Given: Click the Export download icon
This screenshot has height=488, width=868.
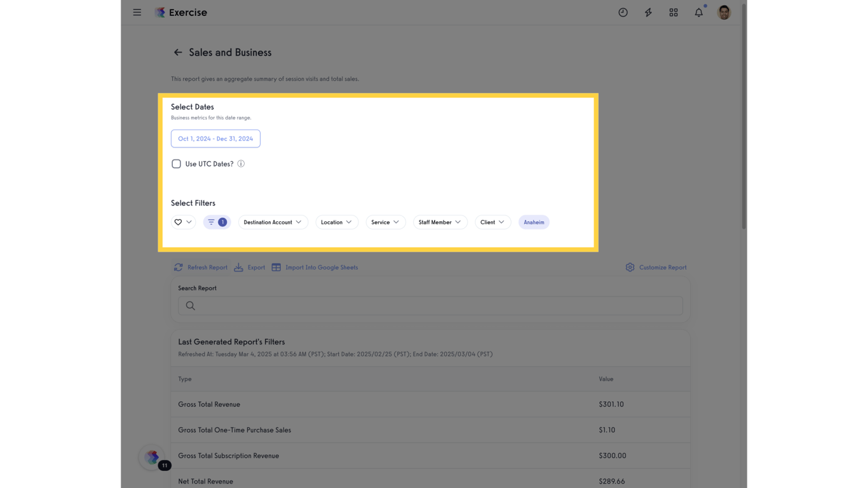Looking at the screenshot, I should pos(238,267).
